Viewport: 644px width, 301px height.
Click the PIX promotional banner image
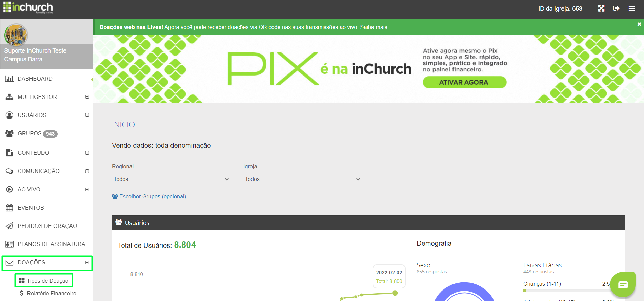(x=368, y=69)
